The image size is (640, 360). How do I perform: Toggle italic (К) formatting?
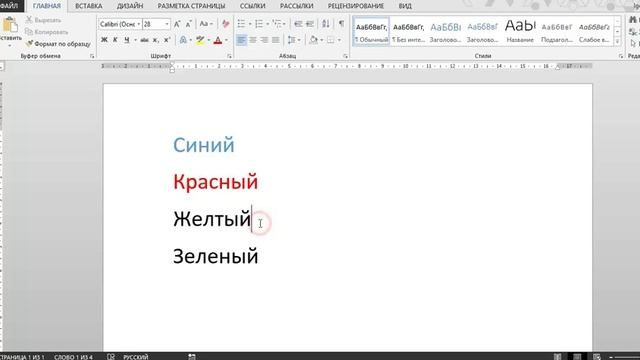click(x=115, y=40)
